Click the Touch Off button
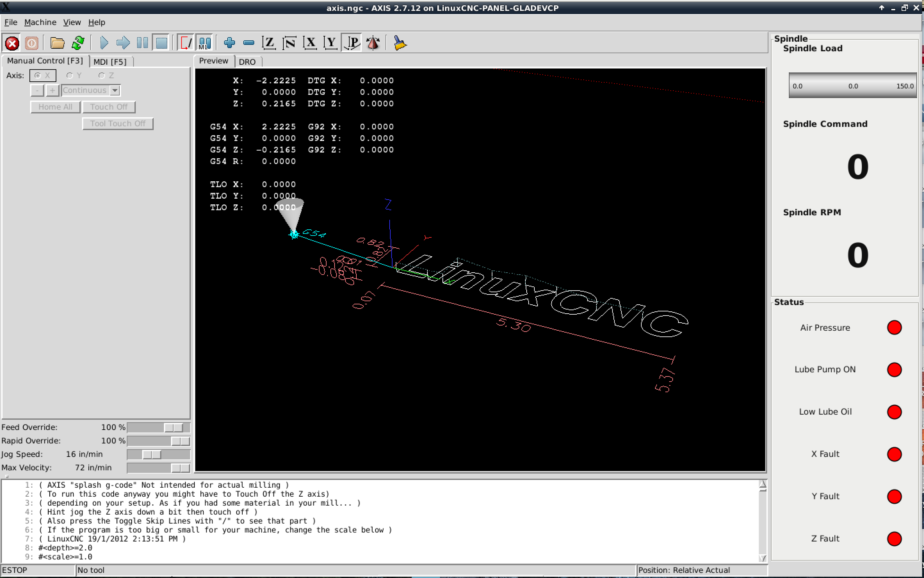The image size is (924, 578). [109, 107]
